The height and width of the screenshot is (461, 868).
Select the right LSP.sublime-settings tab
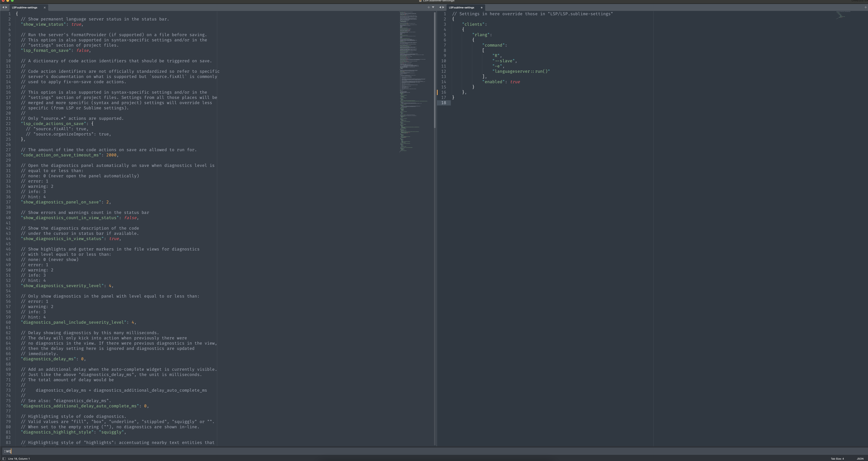click(x=461, y=8)
